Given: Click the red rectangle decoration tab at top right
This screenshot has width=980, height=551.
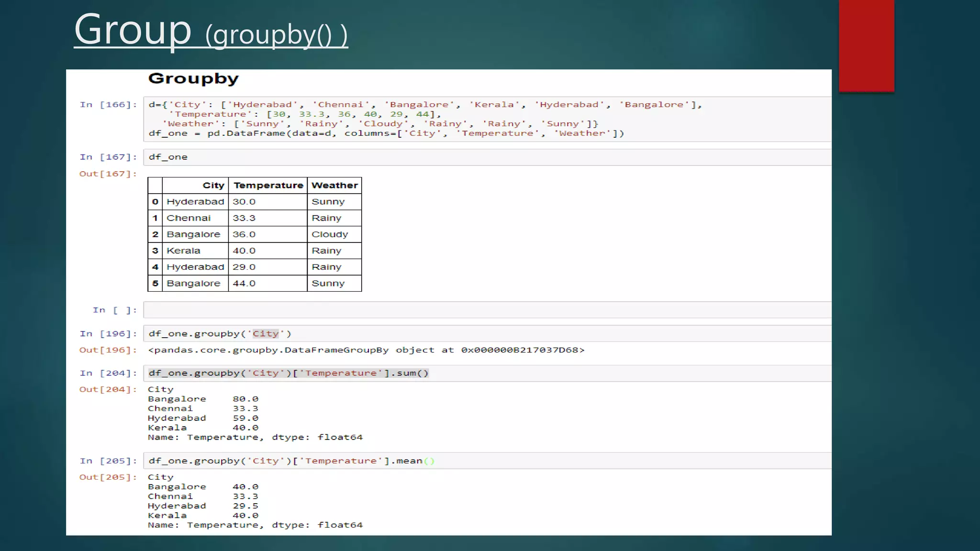Looking at the screenshot, I should pyautogui.click(x=866, y=45).
